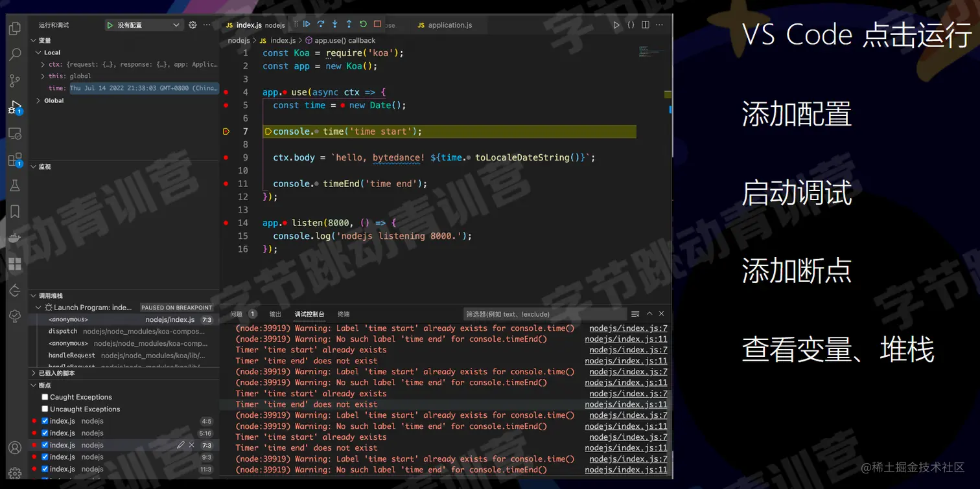This screenshot has width=980, height=489.
Task: Split the editor to the right
Action: [x=646, y=25]
